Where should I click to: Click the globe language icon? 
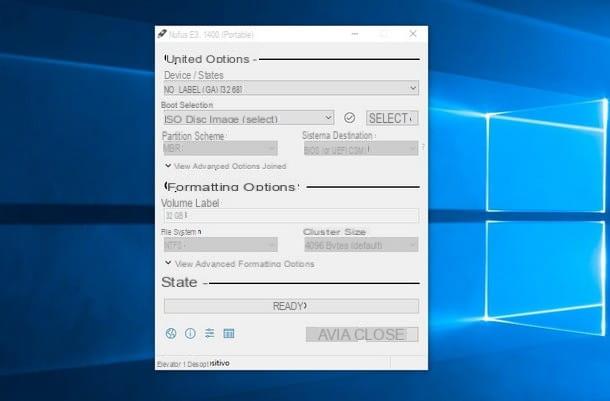tap(171, 333)
